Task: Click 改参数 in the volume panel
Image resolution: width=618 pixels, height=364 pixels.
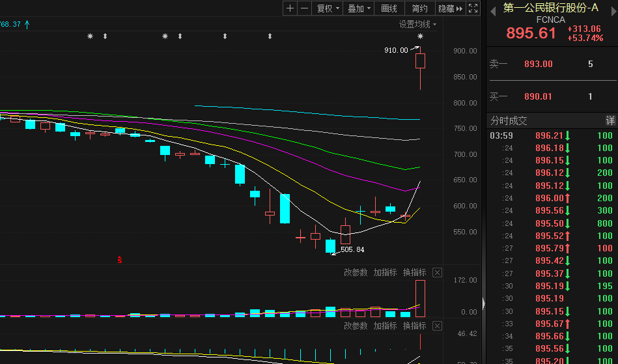Action: [x=356, y=273]
